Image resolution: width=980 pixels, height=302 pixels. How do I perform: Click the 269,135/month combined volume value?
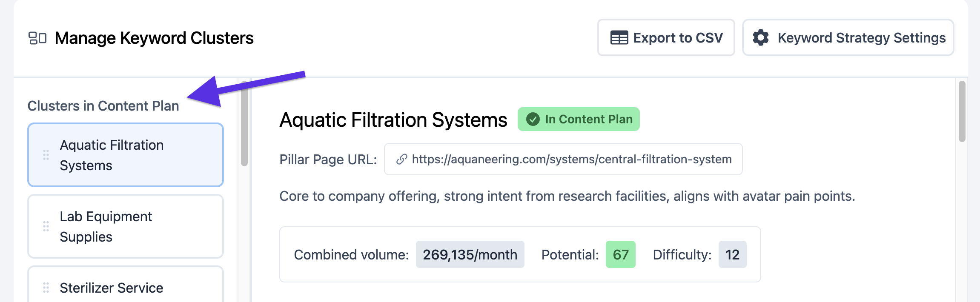(x=470, y=255)
